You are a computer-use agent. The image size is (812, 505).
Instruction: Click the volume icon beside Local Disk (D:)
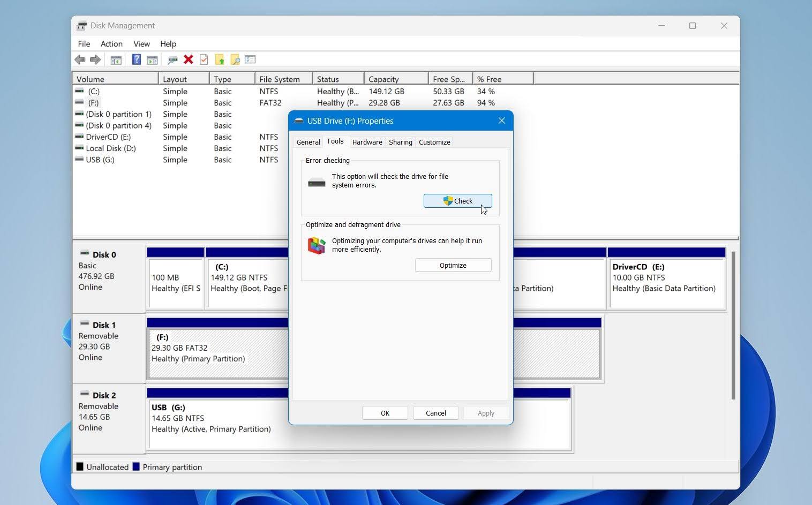pos(79,148)
